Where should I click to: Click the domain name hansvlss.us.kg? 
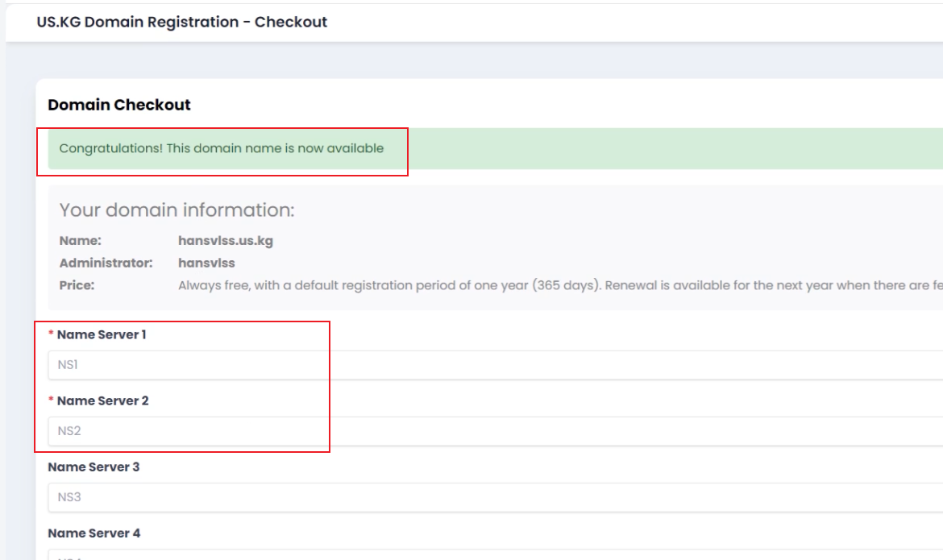226,241
